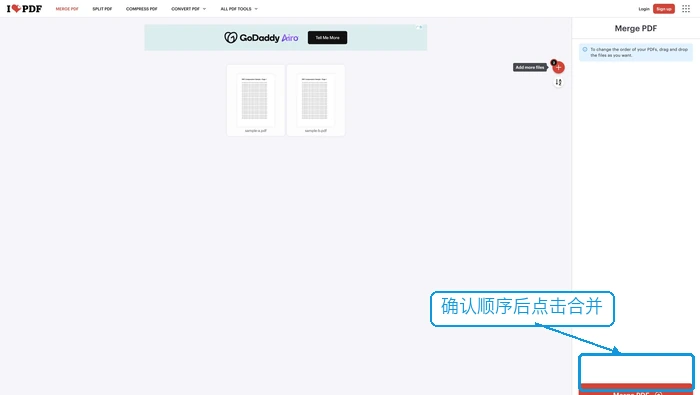Click the sample-b.pdf file name

click(x=316, y=131)
